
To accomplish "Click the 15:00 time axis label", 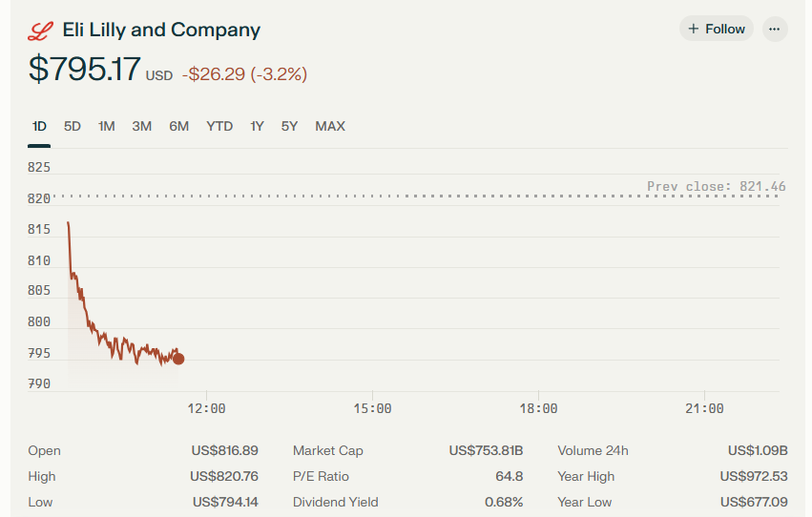I will [x=372, y=409].
